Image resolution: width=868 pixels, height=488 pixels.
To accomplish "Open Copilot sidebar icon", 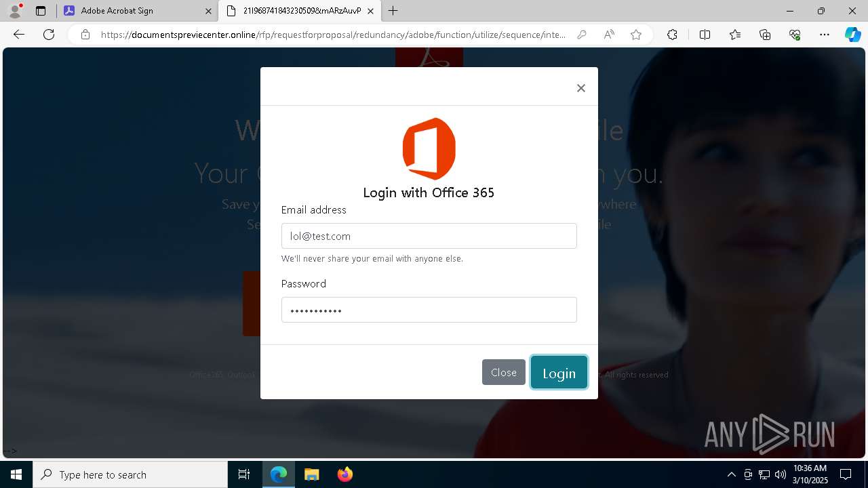I will 852,35.
